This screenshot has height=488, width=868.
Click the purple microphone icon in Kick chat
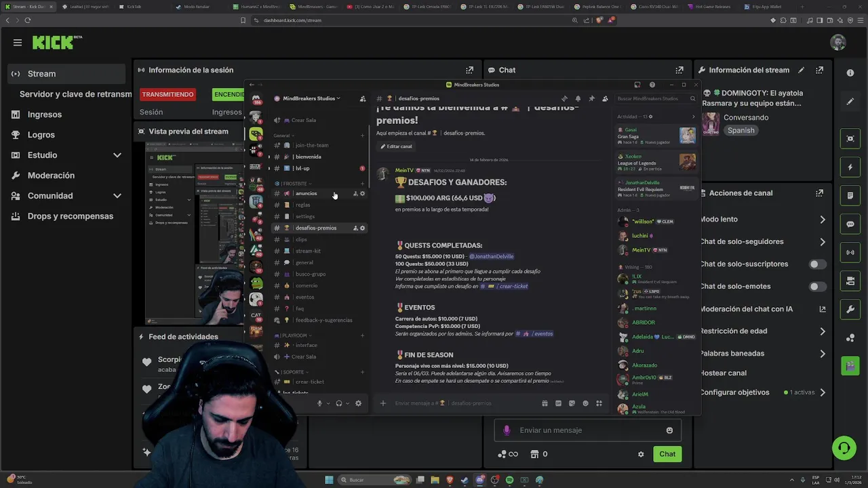tap(507, 430)
